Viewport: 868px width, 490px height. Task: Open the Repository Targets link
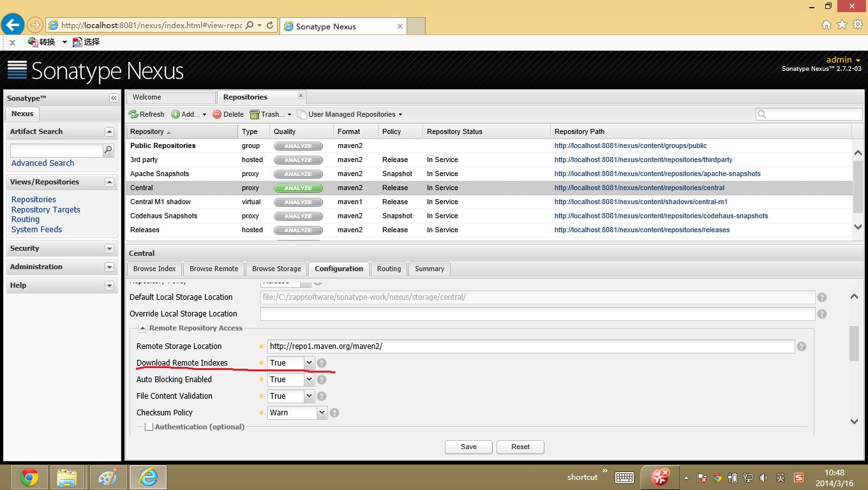[x=46, y=209]
